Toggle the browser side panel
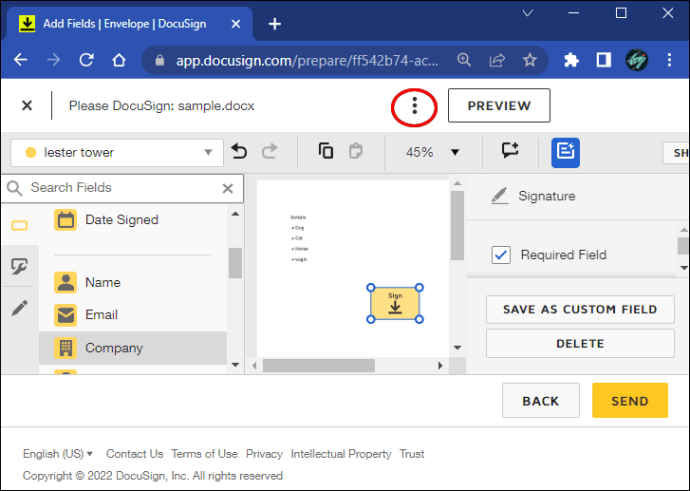The width and height of the screenshot is (690, 491). click(x=604, y=60)
